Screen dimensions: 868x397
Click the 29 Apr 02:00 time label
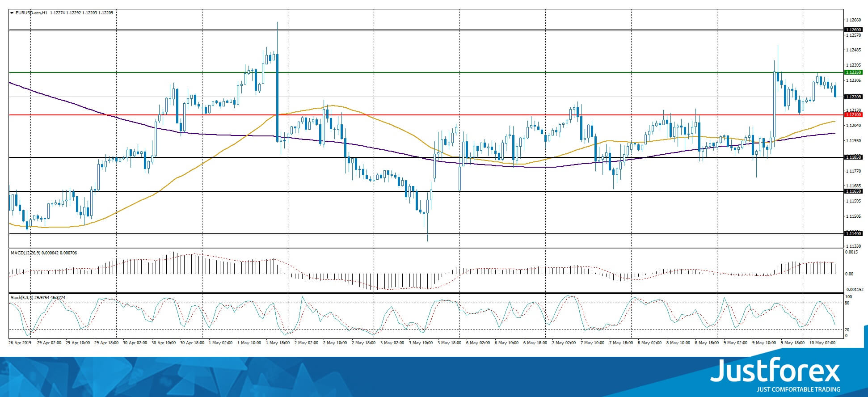click(49, 343)
